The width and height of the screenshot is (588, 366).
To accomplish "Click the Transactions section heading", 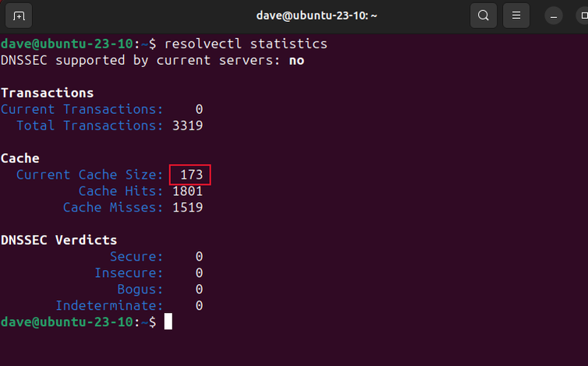I will click(47, 93).
